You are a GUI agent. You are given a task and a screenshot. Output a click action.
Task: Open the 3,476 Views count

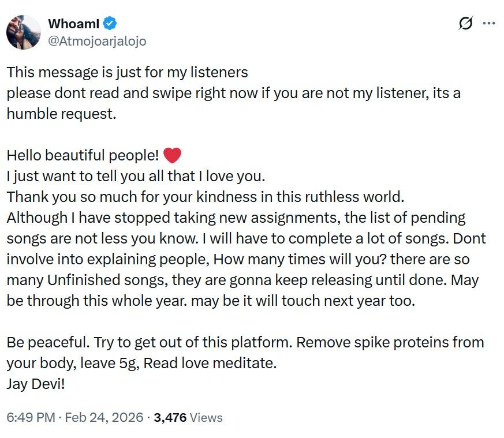point(170,417)
